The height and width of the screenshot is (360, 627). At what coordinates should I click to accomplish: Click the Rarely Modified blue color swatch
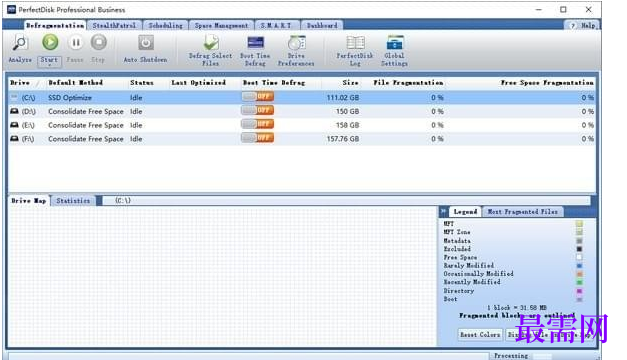pyautogui.click(x=579, y=266)
